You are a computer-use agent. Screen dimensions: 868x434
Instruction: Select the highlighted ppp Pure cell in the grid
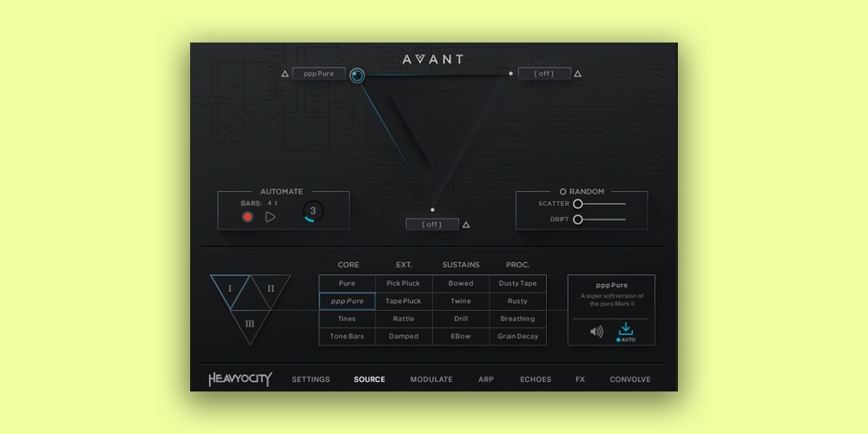[x=347, y=301]
